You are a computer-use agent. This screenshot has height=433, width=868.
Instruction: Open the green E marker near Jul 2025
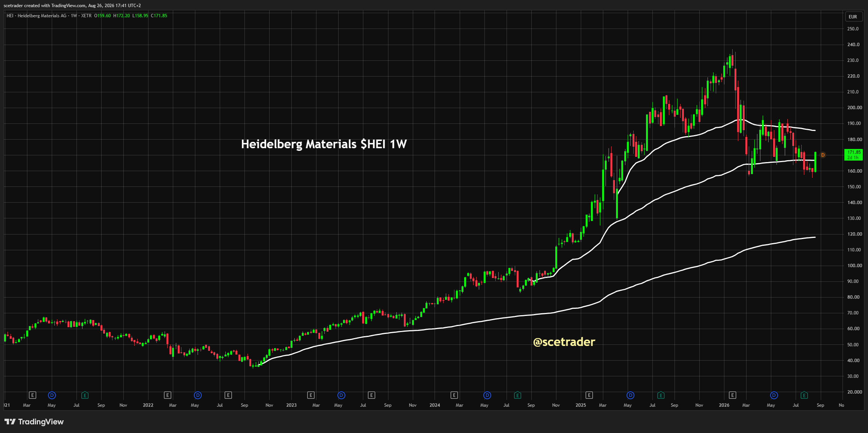tap(661, 395)
